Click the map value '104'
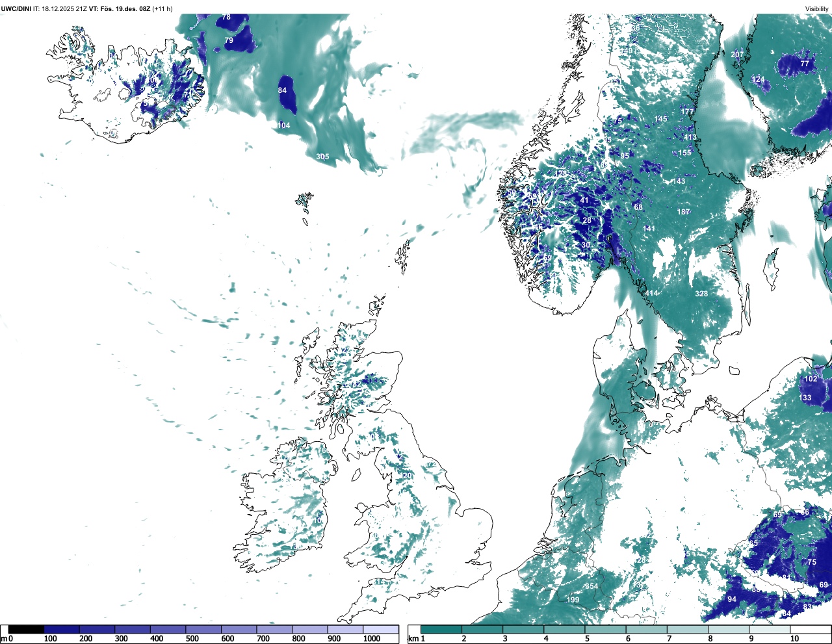The width and height of the screenshot is (832, 644). [283, 125]
